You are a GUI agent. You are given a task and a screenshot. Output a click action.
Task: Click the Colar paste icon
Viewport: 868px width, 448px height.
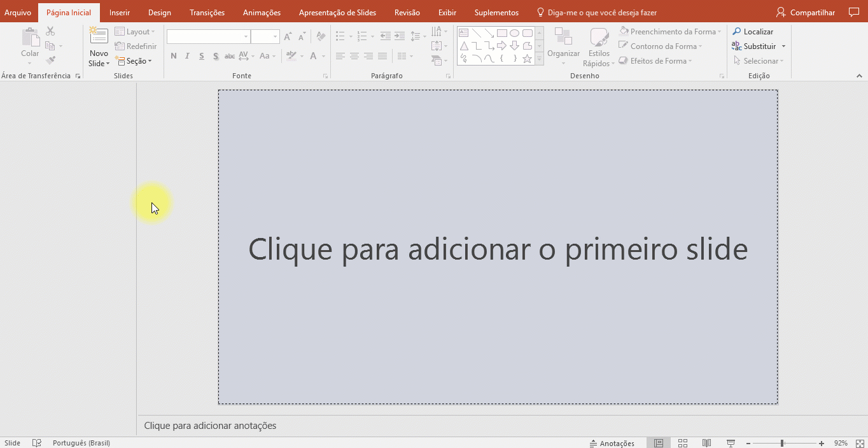(x=30, y=36)
